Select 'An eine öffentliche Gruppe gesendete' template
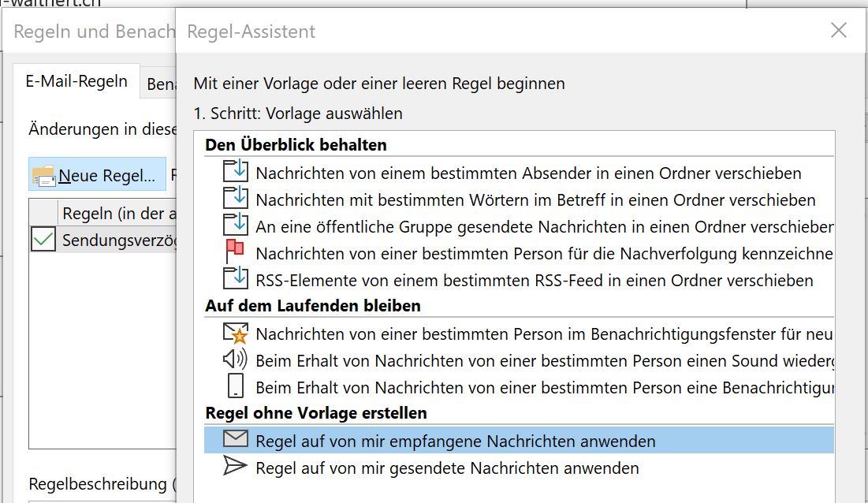 (x=519, y=227)
